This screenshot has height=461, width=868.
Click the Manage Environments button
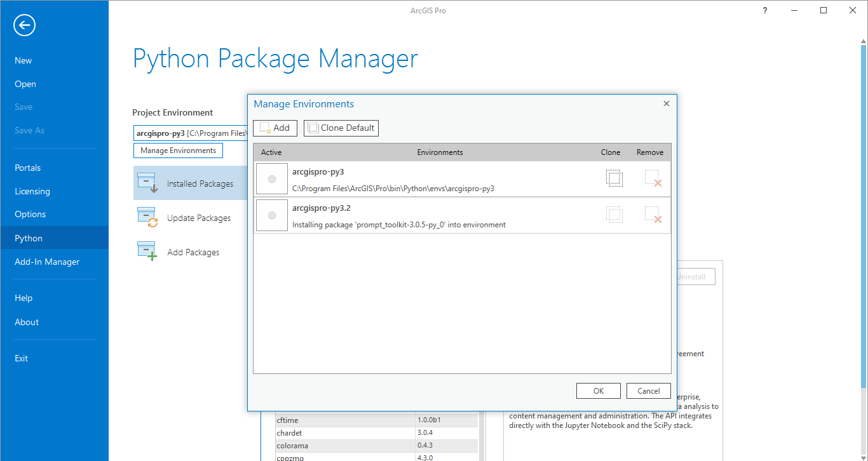tap(178, 150)
